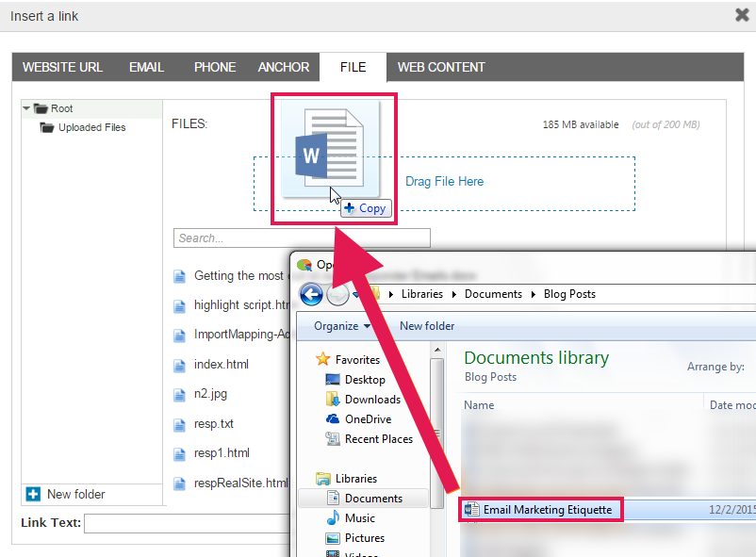Viewport: 756px width, 557px height.
Task: Select the FILE tab
Action: click(x=353, y=67)
